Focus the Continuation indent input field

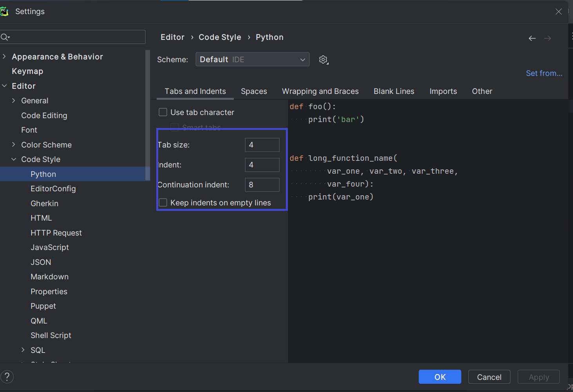(x=262, y=185)
